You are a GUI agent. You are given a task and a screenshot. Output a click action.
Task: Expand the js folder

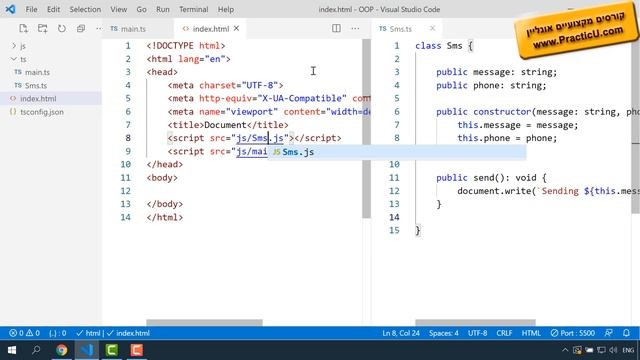[23, 46]
